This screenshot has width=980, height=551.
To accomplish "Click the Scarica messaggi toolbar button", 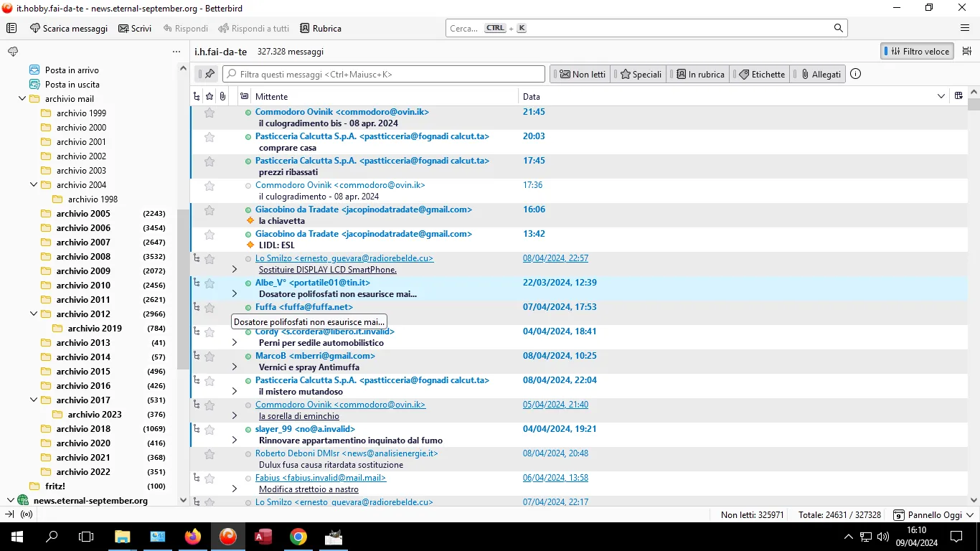I will (69, 28).
